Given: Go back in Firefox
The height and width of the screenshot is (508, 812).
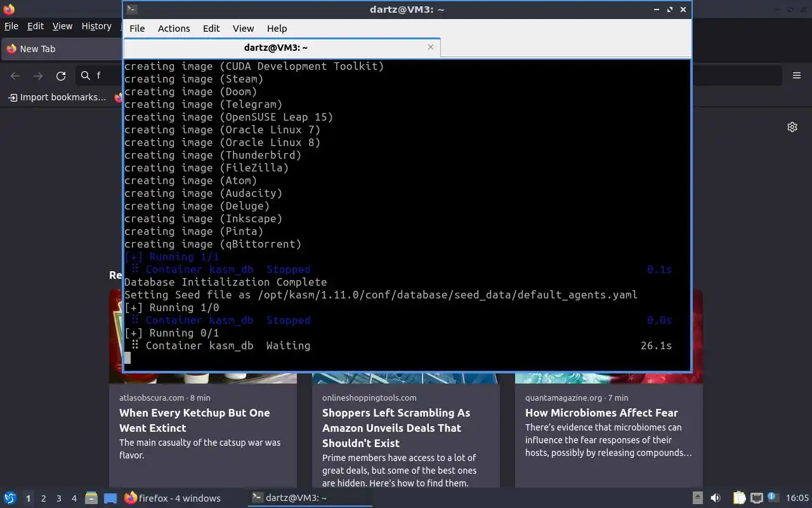Looking at the screenshot, I should pos(15,76).
